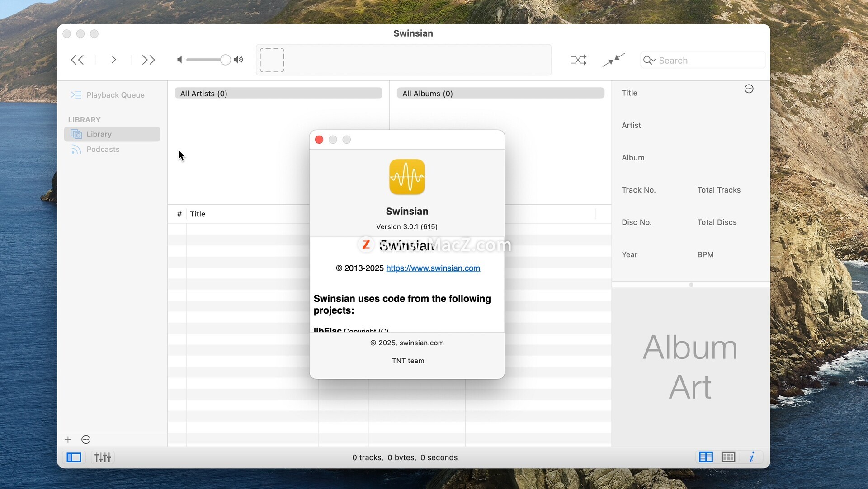Toggle shuffle mode icon

(x=578, y=60)
